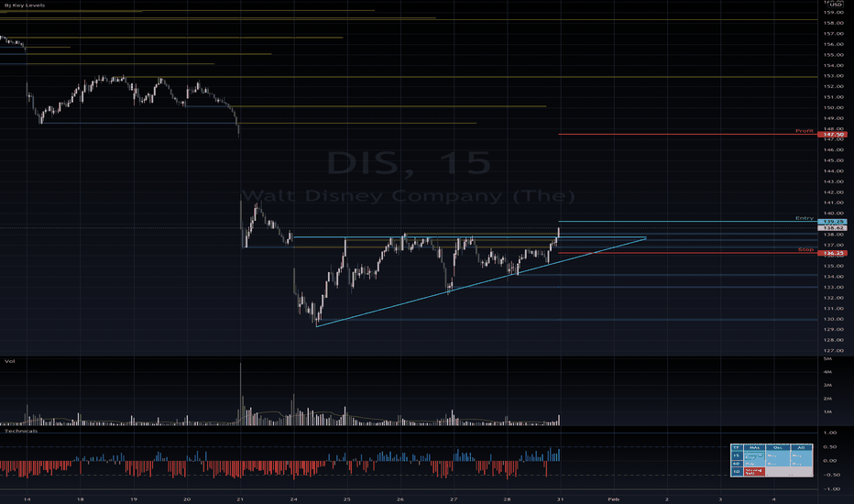Image resolution: width=854 pixels, height=504 pixels.
Task: Click the -1.00 technicals axis label
Action: pos(830,488)
